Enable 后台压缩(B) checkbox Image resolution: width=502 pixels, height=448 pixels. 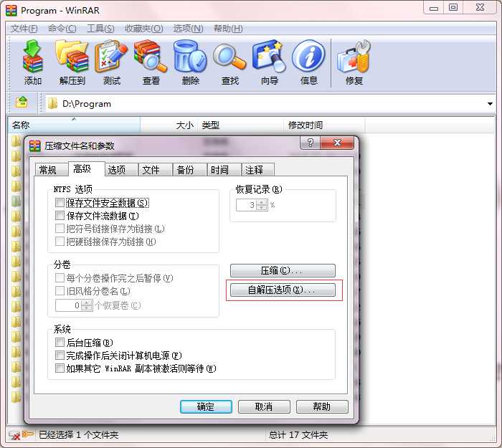(x=60, y=342)
